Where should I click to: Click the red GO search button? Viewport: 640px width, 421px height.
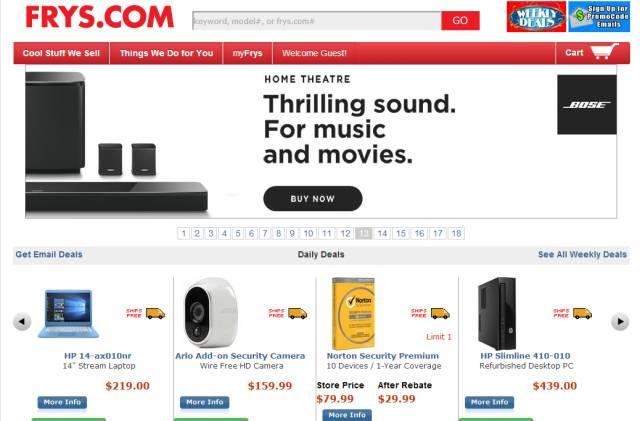point(460,21)
